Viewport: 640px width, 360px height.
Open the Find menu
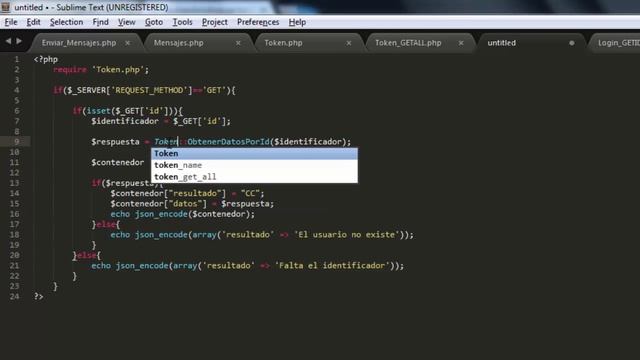(100, 22)
